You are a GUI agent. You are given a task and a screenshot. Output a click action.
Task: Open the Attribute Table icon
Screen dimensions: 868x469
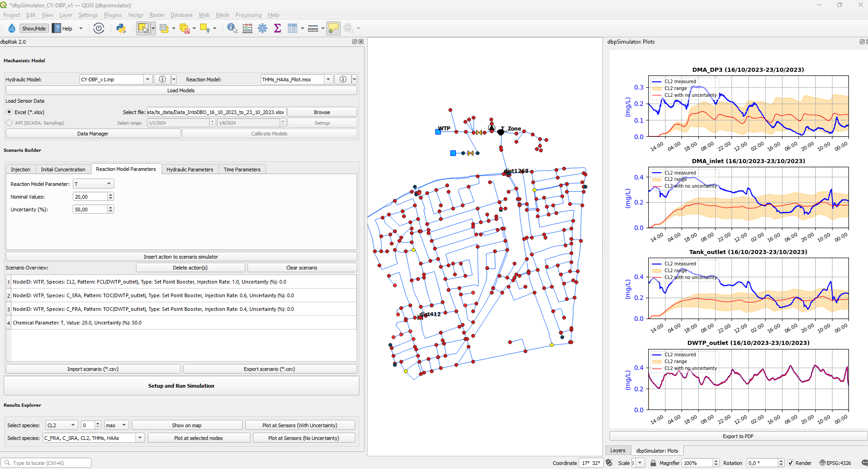pos(293,28)
